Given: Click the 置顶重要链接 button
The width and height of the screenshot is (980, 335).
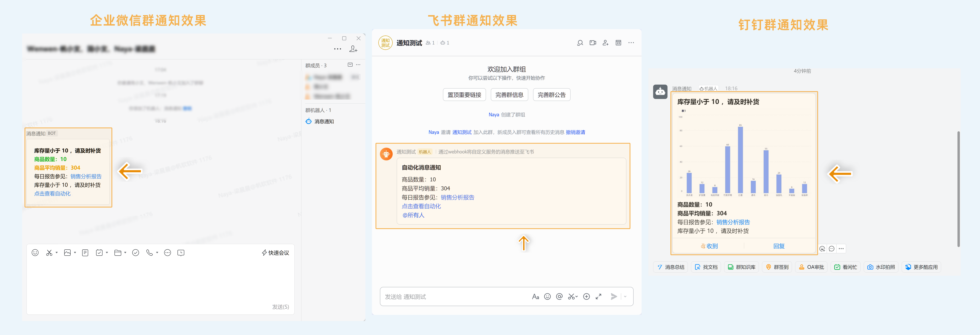Looking at the screenshot, I should point(464,95).
